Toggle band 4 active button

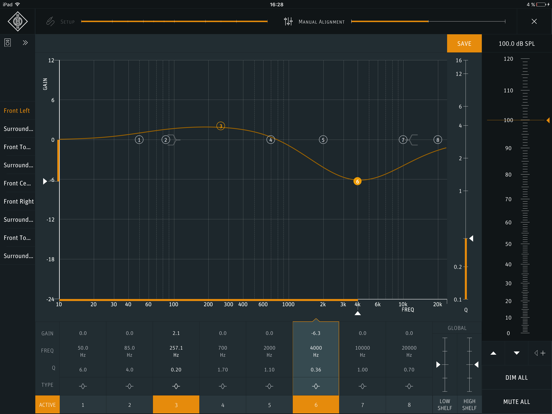point(222,404)
